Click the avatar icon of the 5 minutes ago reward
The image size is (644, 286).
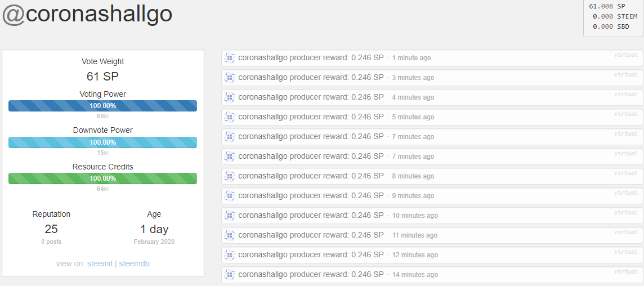(230, 117)
